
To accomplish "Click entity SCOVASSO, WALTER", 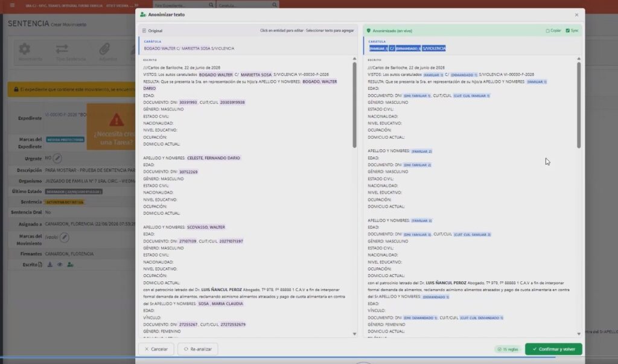I will (206, 227).
